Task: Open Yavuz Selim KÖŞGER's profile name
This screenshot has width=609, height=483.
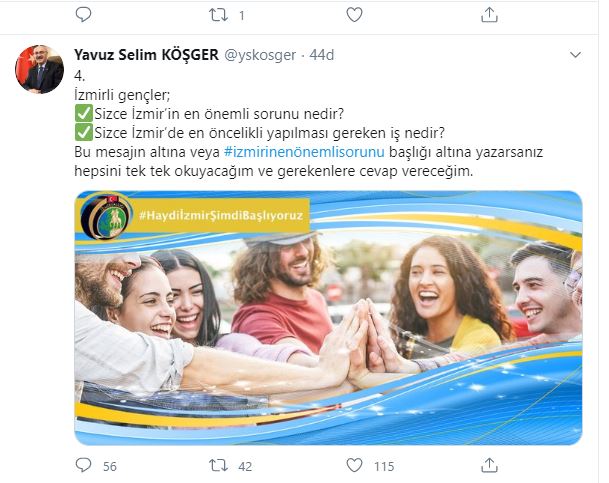Action: 146,55
